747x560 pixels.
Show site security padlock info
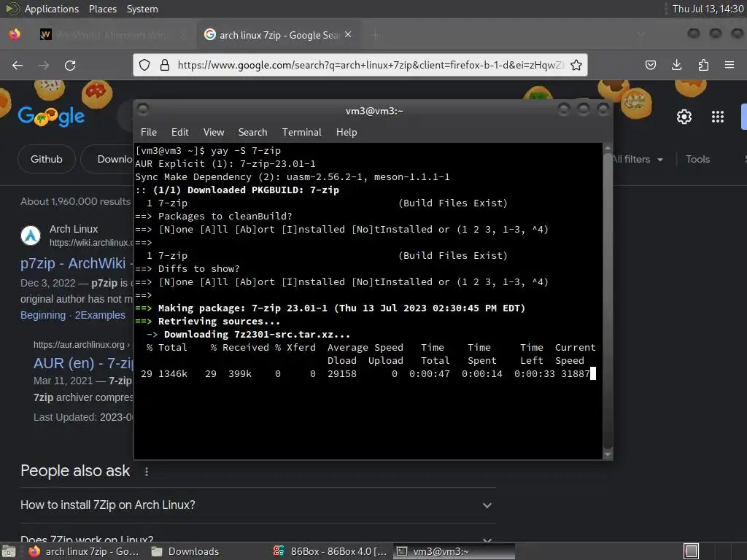point(165,65)
